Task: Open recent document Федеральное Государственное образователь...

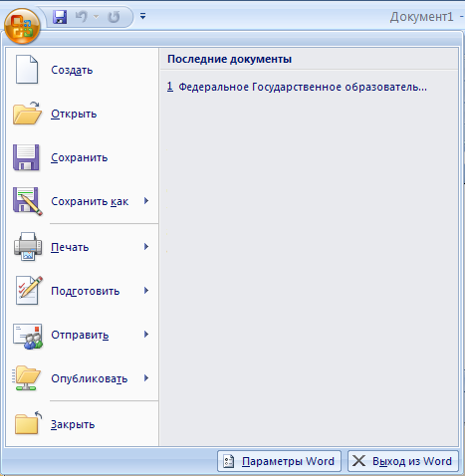Action: click(297, 87)
